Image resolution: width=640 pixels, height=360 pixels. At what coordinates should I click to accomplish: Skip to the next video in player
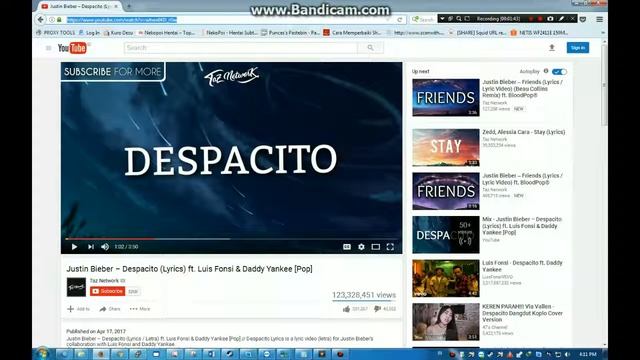point(91,247)
